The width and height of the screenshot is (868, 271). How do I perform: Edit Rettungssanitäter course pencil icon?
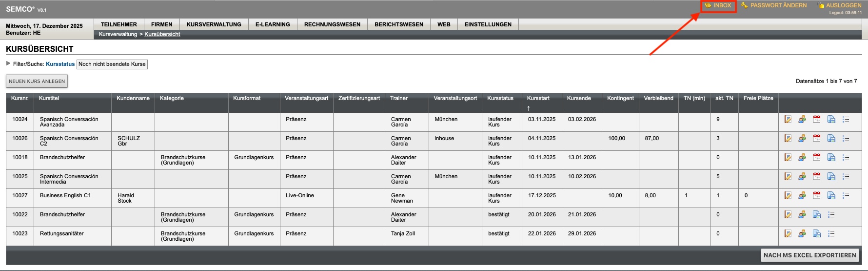pyautogui.click(x=788, y=234)
